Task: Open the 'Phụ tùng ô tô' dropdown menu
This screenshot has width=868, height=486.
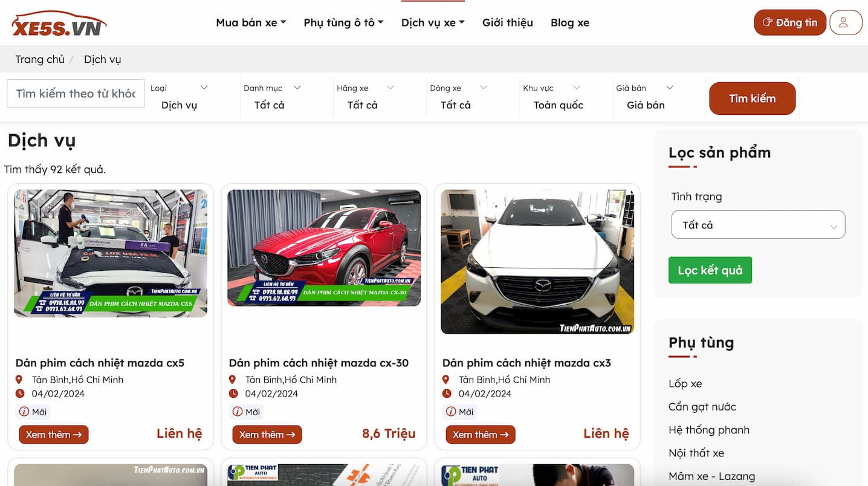Action: (343, 22)
